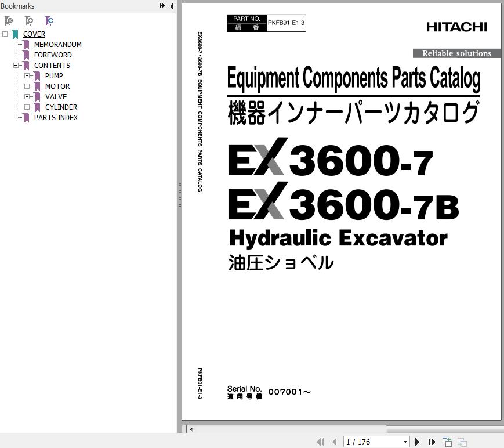Viewport: 504px width, 448px height.
Task: Open the FOREWORD bookmark
Action: click(53, 55)
